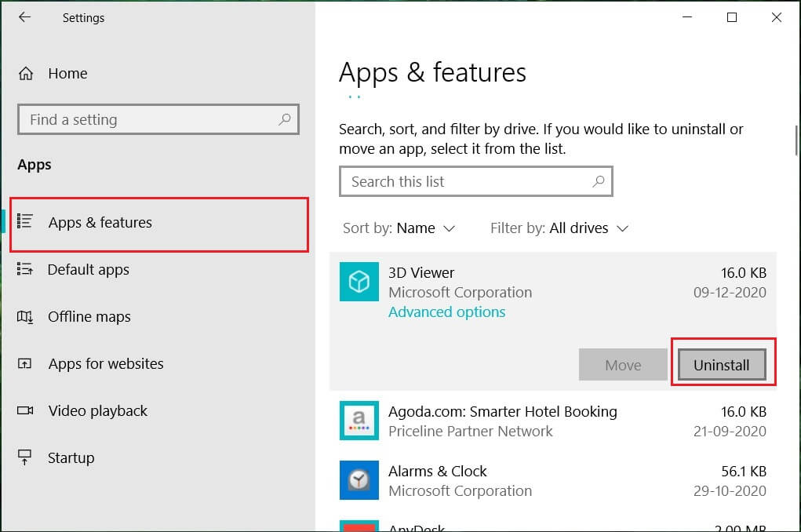Image resolution: width=801 pixels, height=532 pixels.
Task: Go to Home via house icon
Action: (26, 74)
